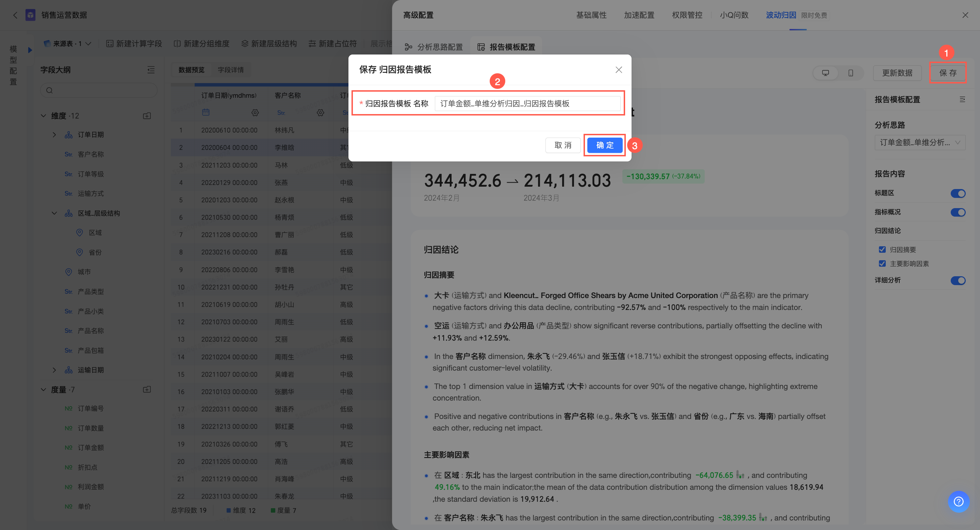Uncheck the 归因摘要 checkbox
Screen dimensions: 980x530
[882, 250]
